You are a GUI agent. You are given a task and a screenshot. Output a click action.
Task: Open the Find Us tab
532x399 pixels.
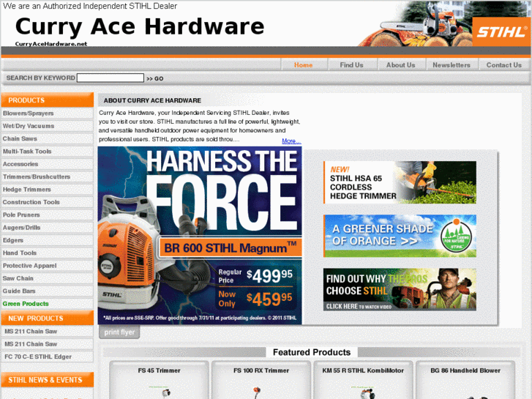tap(351, 65)
